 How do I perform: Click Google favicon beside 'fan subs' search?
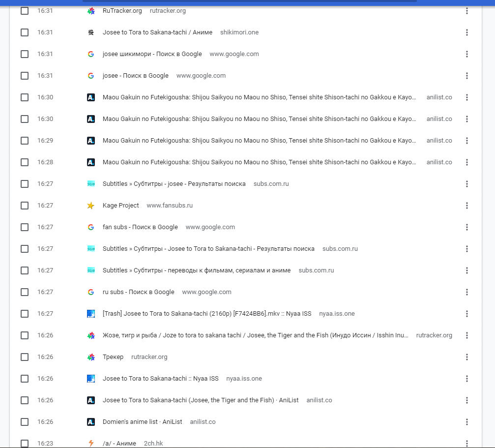pos(91,227)
